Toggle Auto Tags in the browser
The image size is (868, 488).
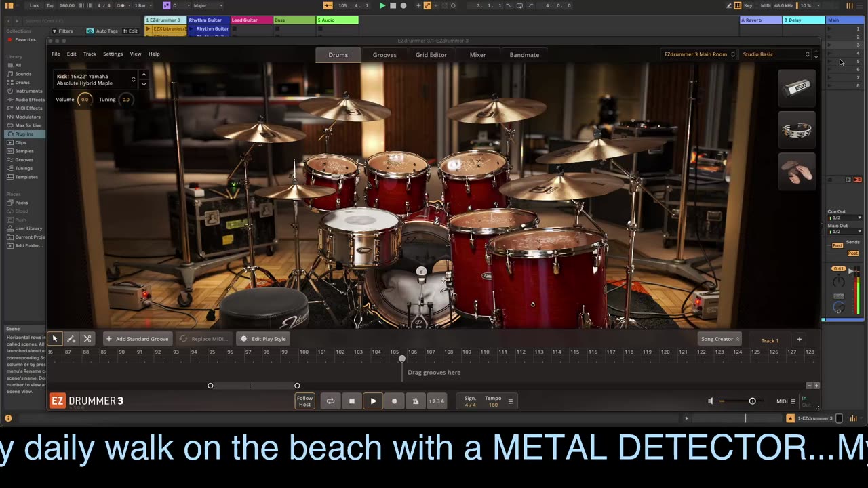(x=102, y=30)
